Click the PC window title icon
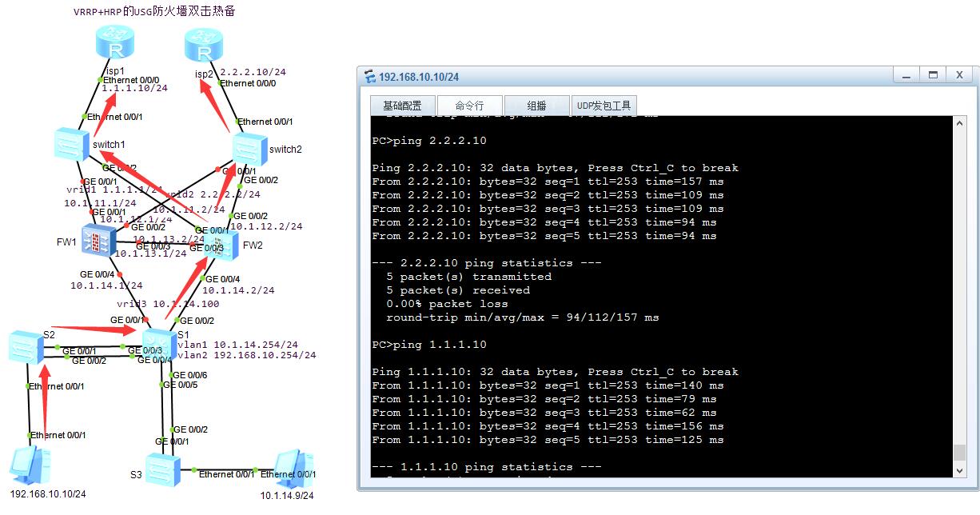 369,77
